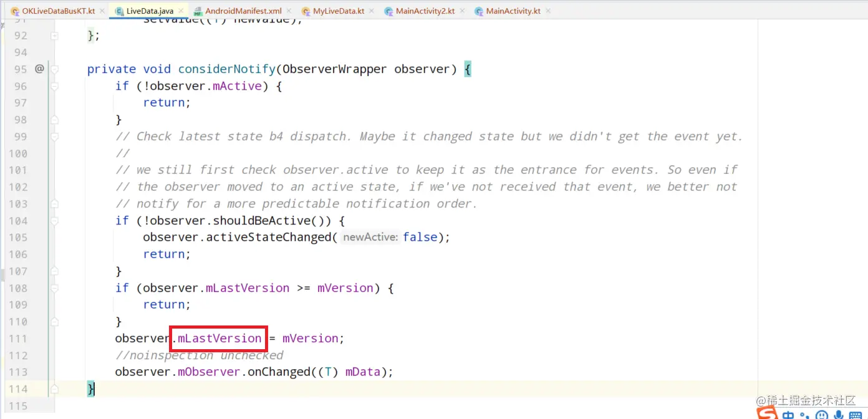The height and width of the screenshot is (419, 868).
Task: Open the Sogou emoji smiley panel
Action: click(x=822, y=415)
